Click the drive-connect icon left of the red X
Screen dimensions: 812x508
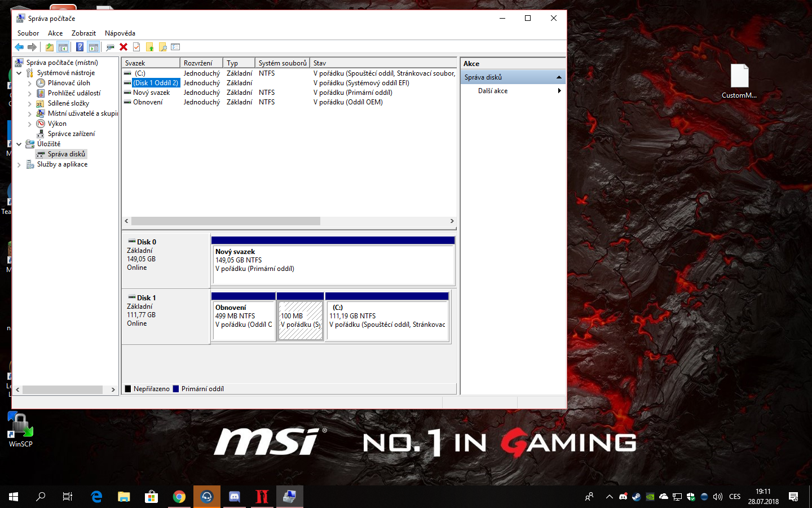point(110,47)
